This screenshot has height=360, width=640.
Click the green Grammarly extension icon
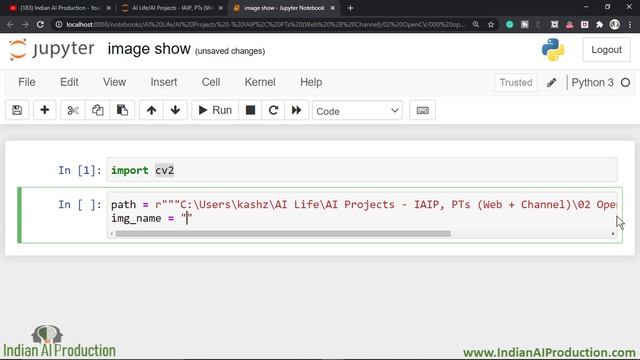click(509, 24)
